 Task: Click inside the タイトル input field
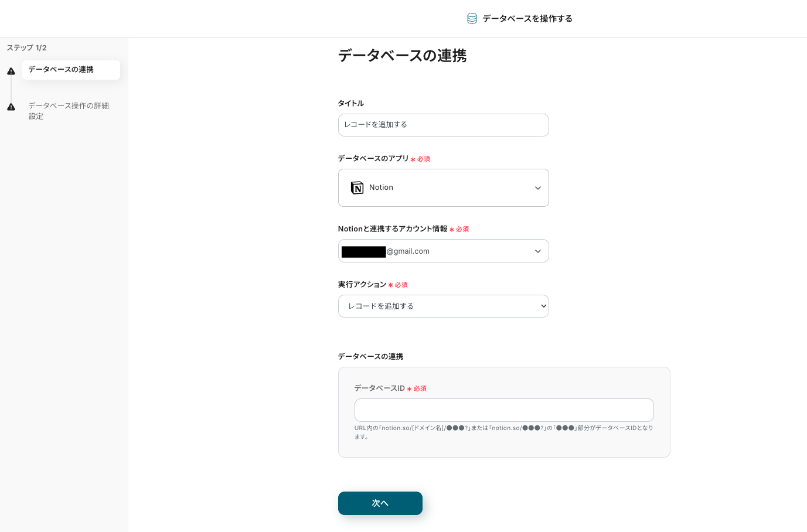click(x=444, y=125)
